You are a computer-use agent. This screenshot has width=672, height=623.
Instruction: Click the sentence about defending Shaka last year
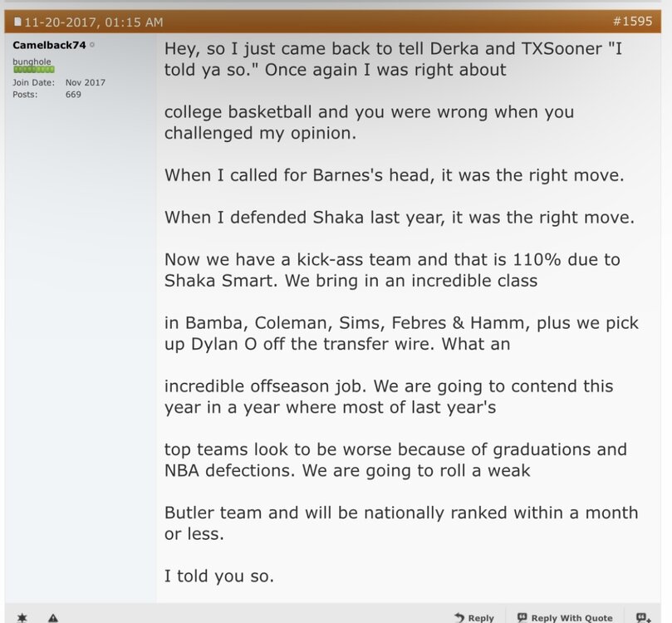(x=399, y=218)
